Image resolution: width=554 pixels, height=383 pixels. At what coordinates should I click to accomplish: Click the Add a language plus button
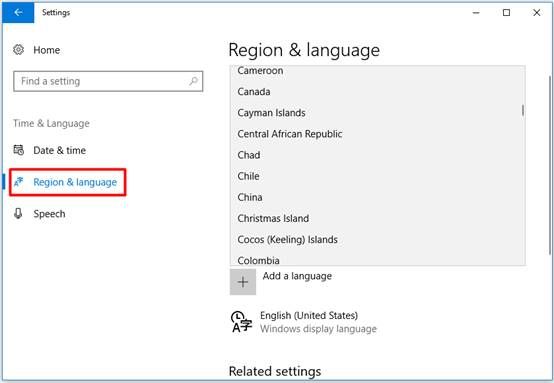tap(243, 282)
